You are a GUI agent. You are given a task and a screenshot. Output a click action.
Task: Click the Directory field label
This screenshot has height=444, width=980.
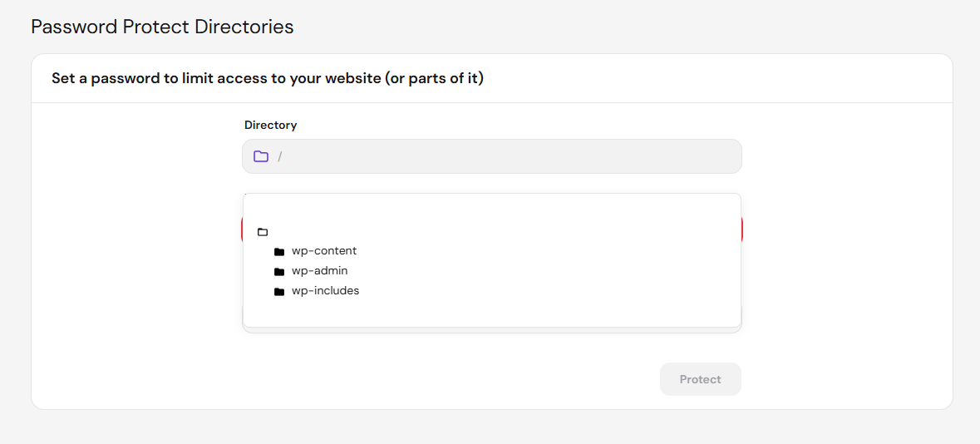point(271,125)
